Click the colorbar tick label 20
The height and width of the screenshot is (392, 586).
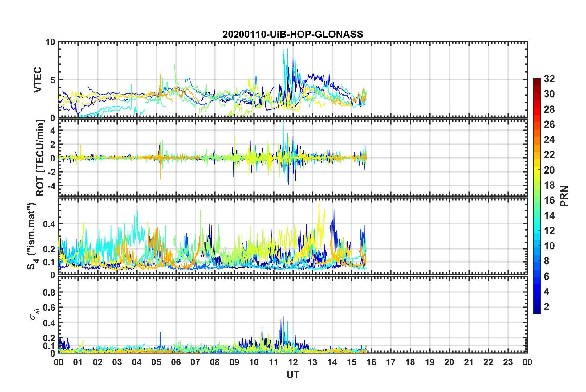(549, 170)
